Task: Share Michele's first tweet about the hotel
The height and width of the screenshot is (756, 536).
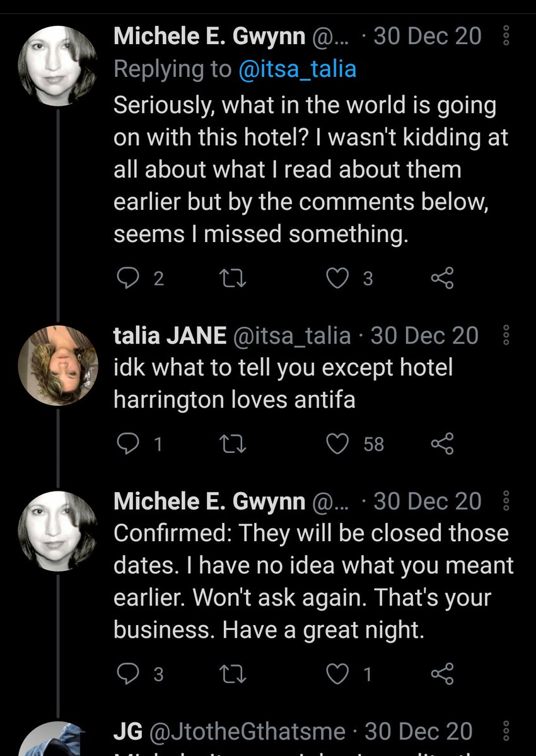Action: pyautogui.click(x=441, y=278)
